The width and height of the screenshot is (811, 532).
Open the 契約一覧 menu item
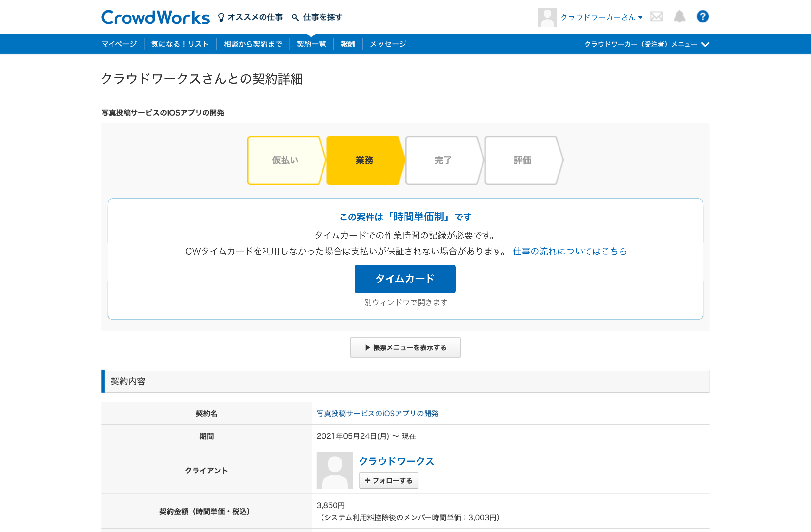tap(311, 44)
